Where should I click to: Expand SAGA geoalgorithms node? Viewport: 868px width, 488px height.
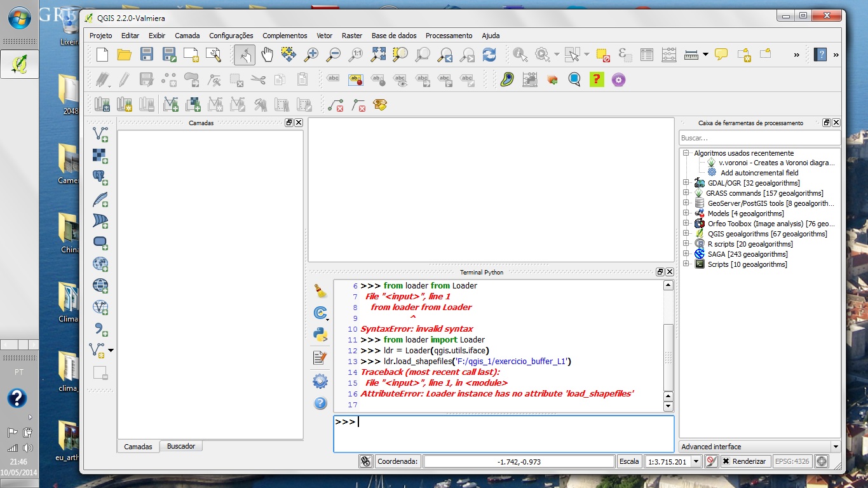click(x=686, y=254)
